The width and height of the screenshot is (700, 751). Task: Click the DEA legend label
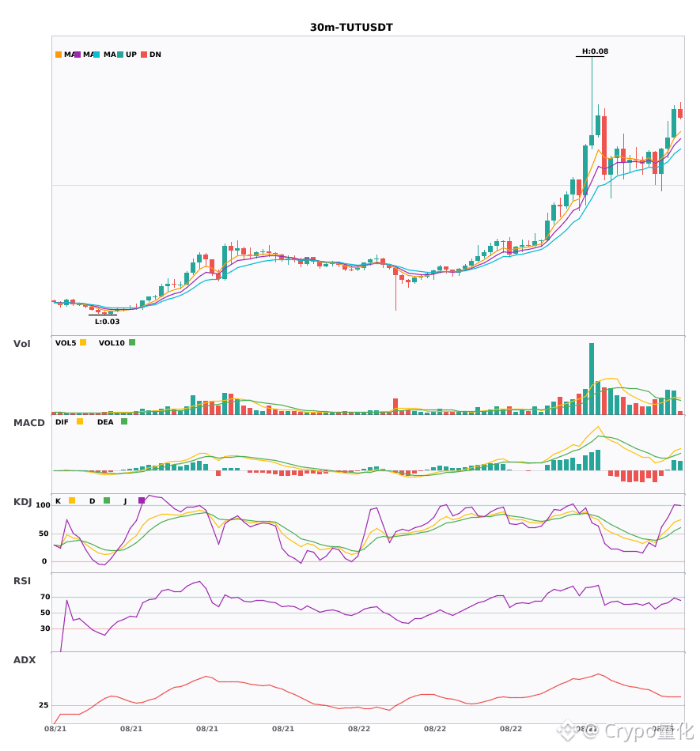click(105, 422)
